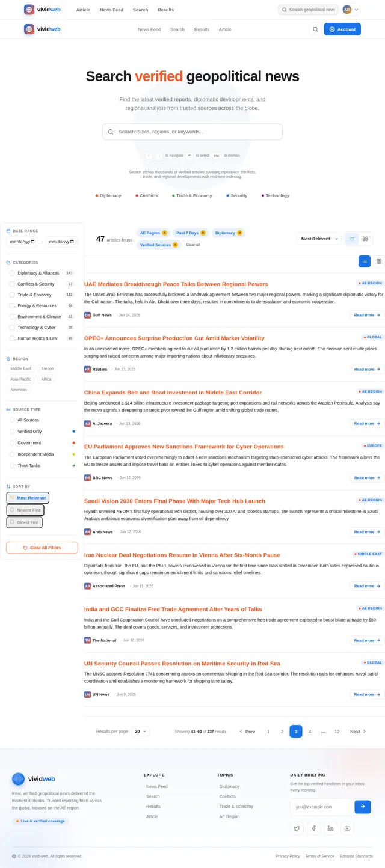Check the Human Rights & Law category

coord(12,338)
